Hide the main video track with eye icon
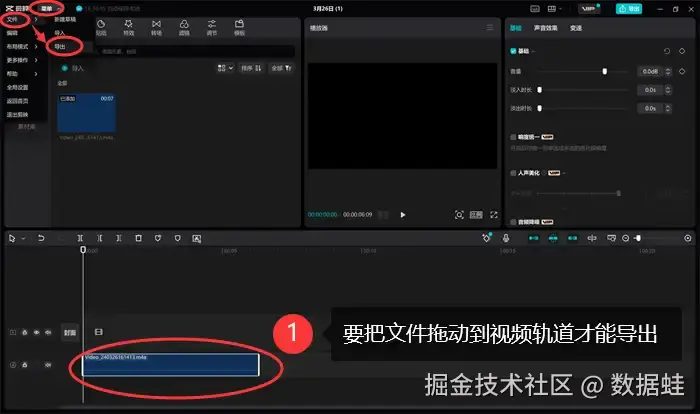 tap(37, 332)
